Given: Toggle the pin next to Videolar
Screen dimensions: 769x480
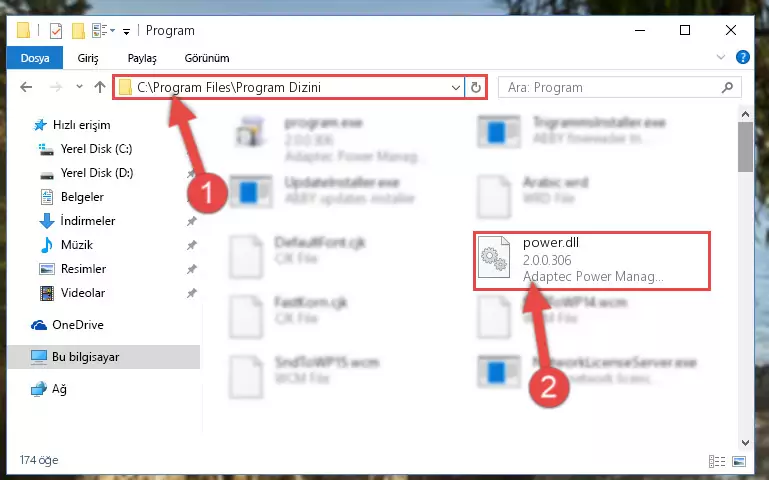Looking at the screenshot, I should tap(191, 293).
